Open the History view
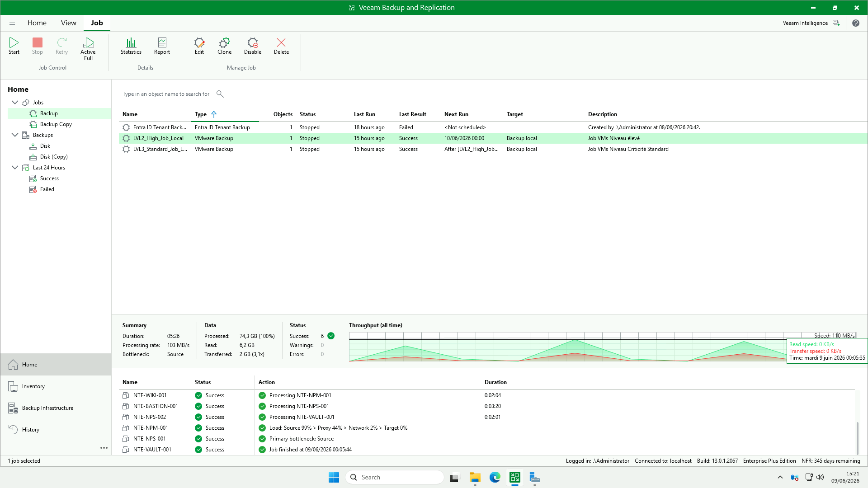 pos(56,430)
